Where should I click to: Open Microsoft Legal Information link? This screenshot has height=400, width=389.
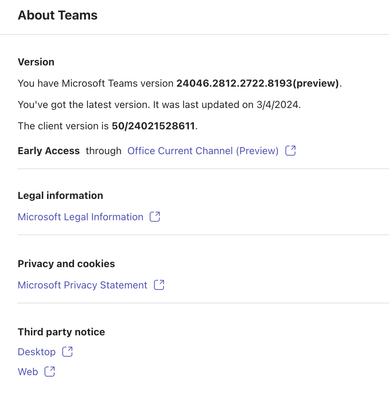click(80, 217)
